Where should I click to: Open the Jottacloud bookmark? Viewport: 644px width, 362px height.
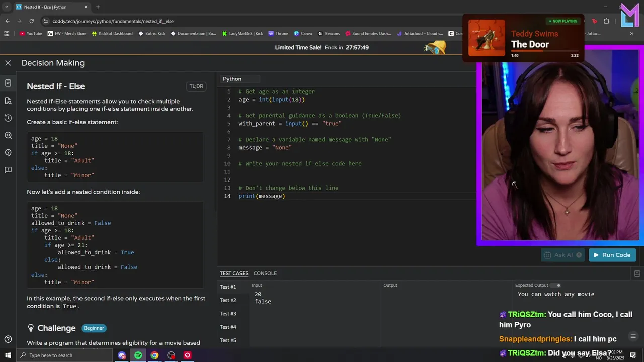420,34
